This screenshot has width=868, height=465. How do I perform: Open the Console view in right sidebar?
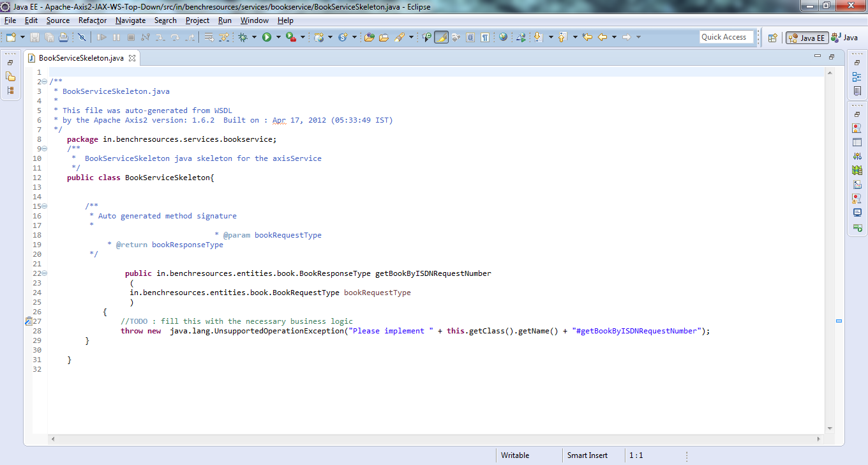(x=857, y=213)
